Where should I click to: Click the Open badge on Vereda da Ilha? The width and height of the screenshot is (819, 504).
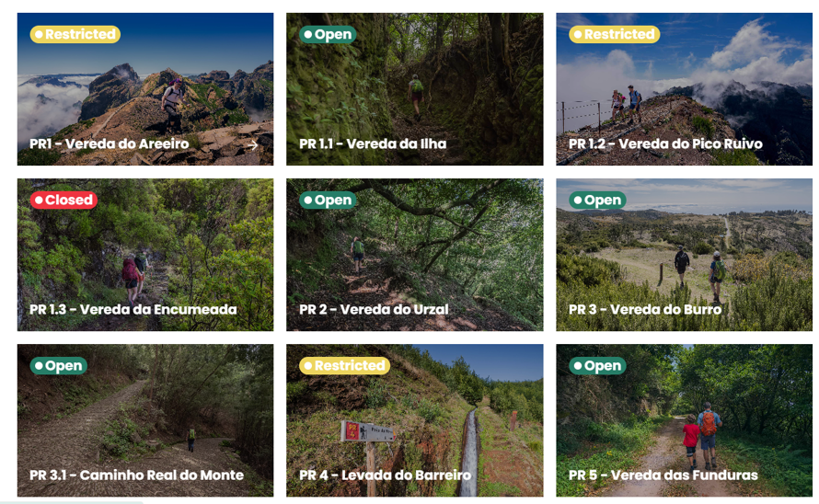click(328, 34)
